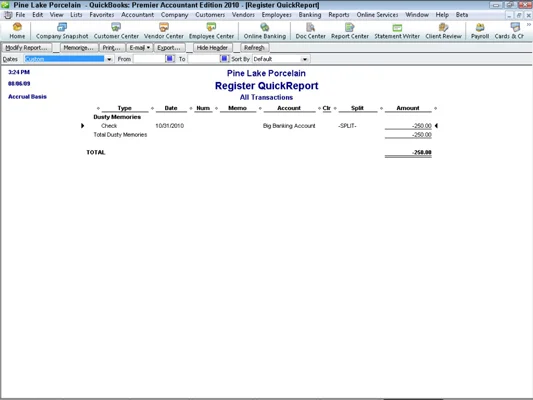
Task: Click the Check row -250.00 amount
Action: coord(422,126)
